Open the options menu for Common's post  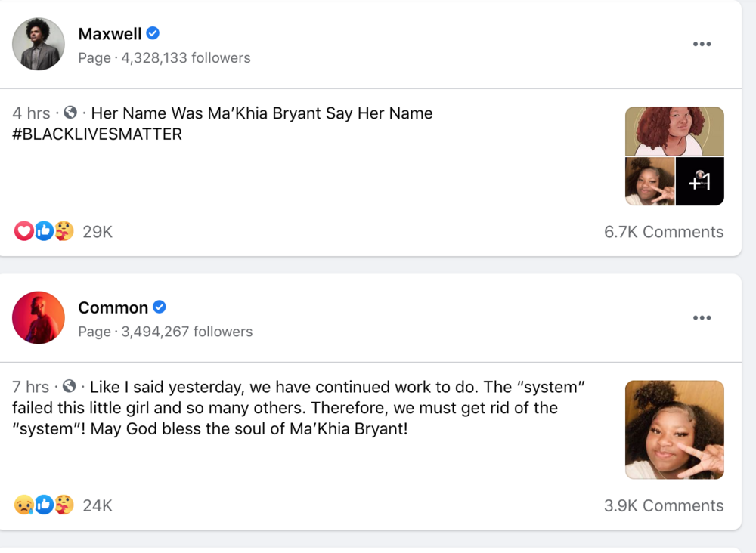(702, 317)
